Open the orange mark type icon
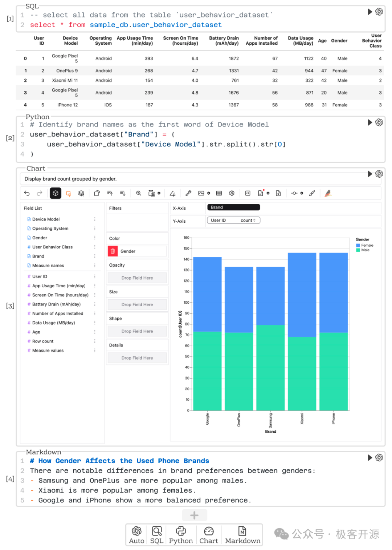Image resolution: width=392 pixels, height=550 pixels. [68, 193]
